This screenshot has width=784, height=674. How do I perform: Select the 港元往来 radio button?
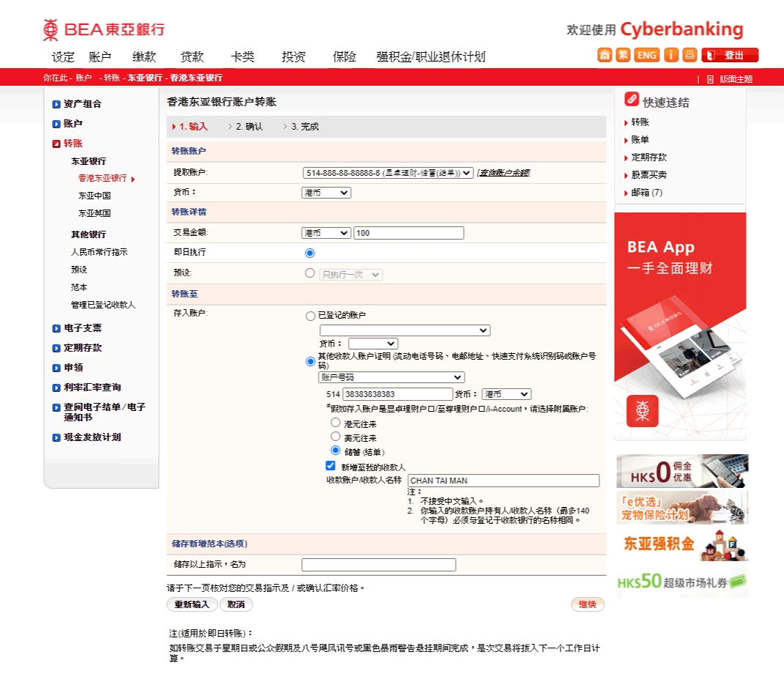pyautogui.click(x=336, y=423)
